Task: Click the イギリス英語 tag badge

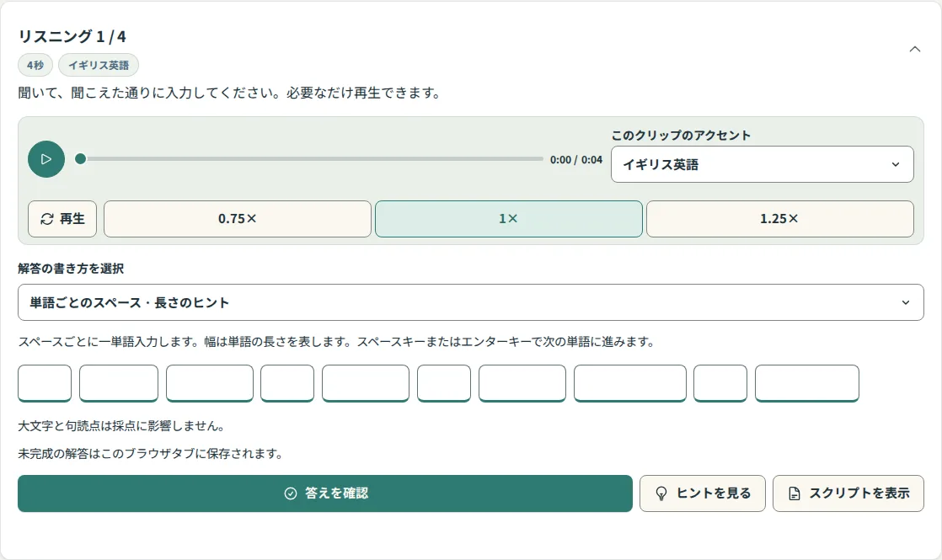Action: [99, 65]
